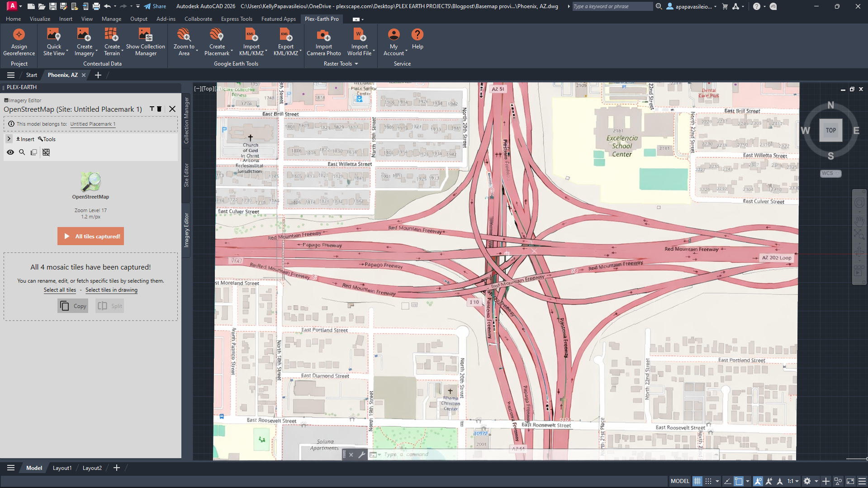Click the Save icon in quick access toolbar
Screen dimensions: 868x488
tap(53, 6)
